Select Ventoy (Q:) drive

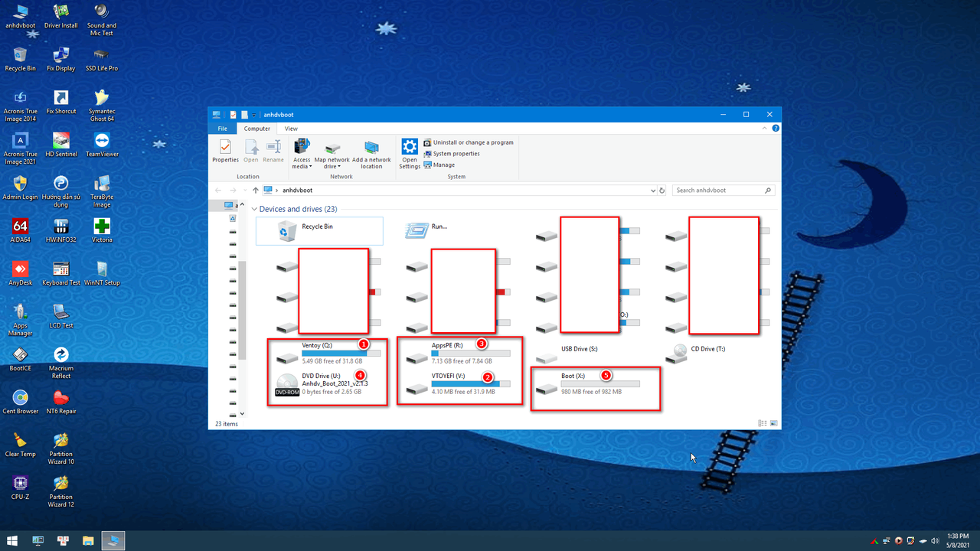[328, 353]
